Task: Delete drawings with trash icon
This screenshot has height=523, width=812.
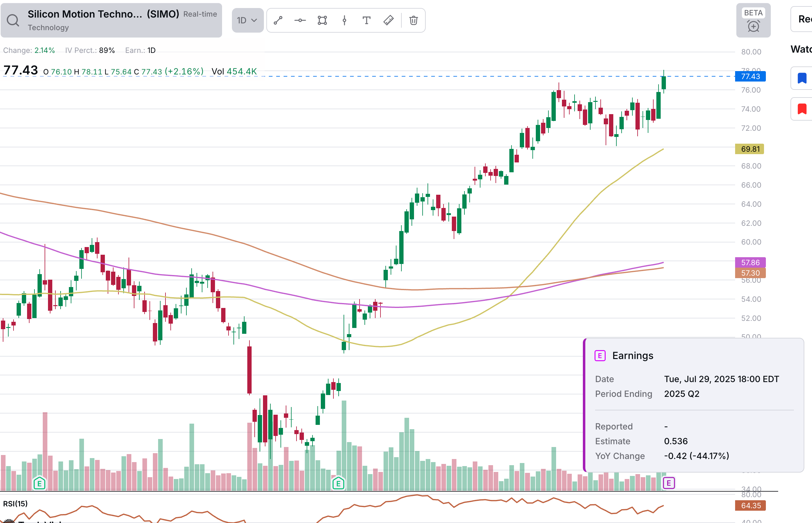Action: [413, 20]
